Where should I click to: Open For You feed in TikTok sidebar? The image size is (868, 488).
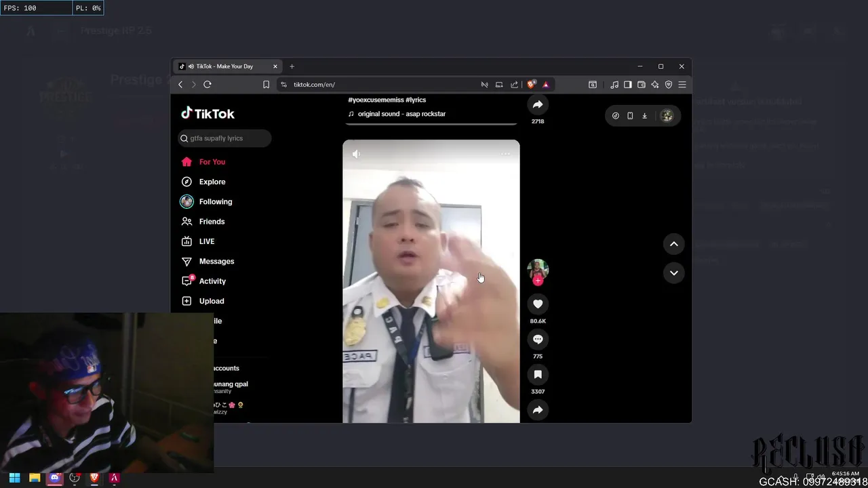[x=203, y=162]
